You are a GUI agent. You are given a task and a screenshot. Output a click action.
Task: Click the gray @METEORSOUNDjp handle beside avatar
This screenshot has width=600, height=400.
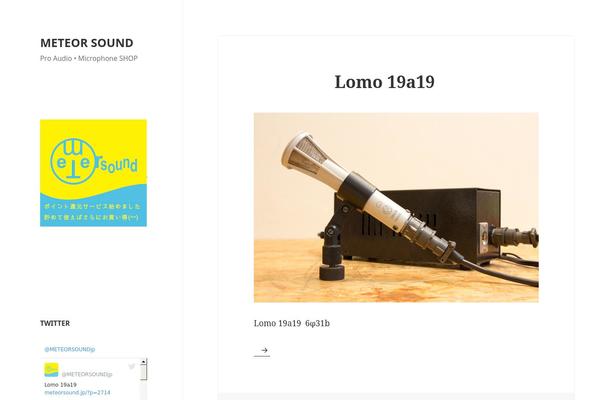click(87, 374)
